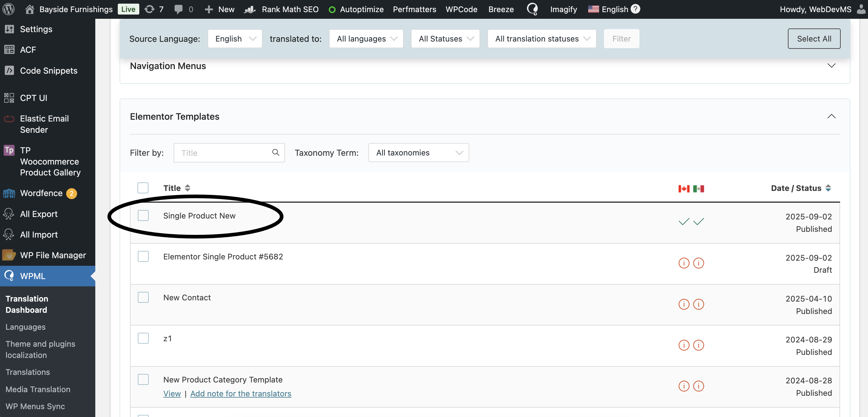868x417 pixels.
Task: Expand the Navigation Menus section
Action: [x=831, y=66]
